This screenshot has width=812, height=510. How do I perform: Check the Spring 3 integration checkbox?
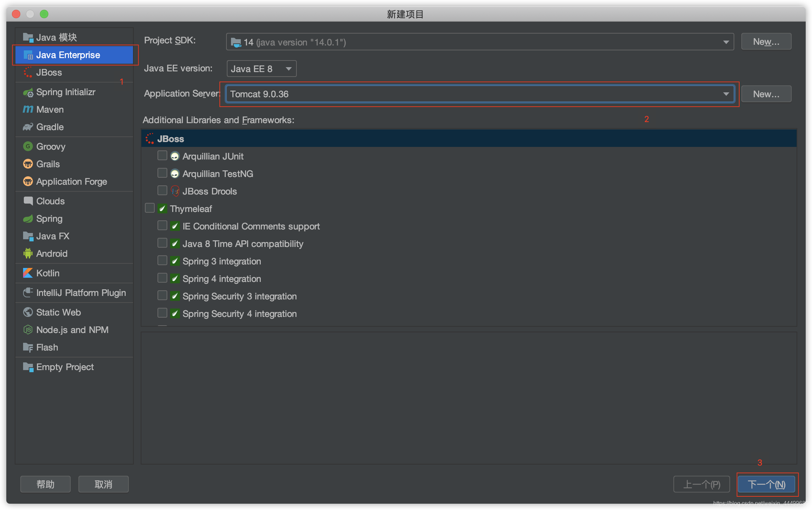(x=162, y=261)
